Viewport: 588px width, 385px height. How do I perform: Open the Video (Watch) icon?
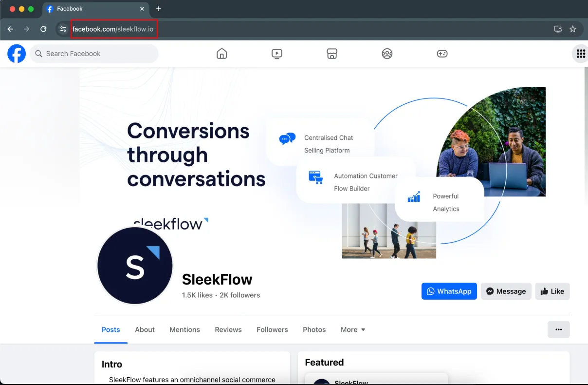pos(277,54)
